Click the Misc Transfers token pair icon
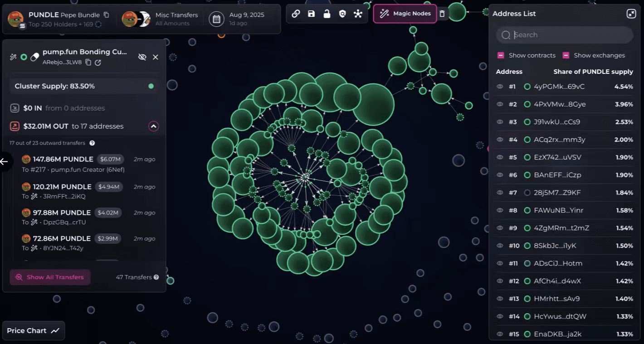The width and height of the screenshot is (644, 344). (136, 19)
